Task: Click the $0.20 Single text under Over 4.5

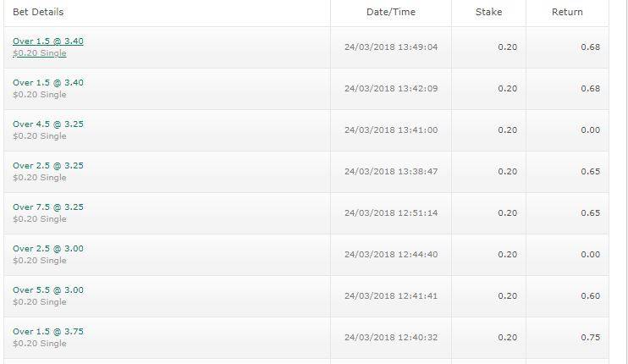Action: tap(40, 136)
